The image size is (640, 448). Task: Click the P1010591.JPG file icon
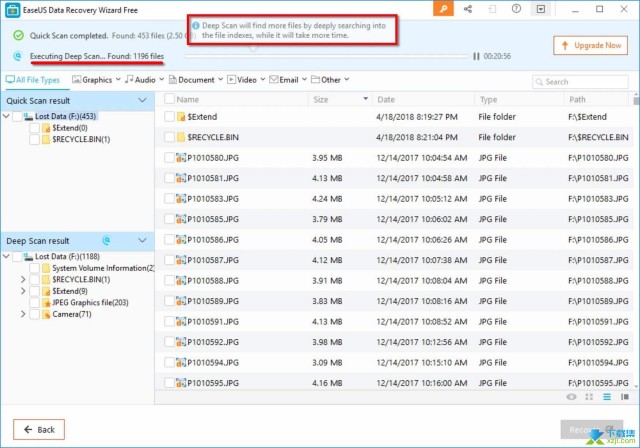click(x=181, y=322)
